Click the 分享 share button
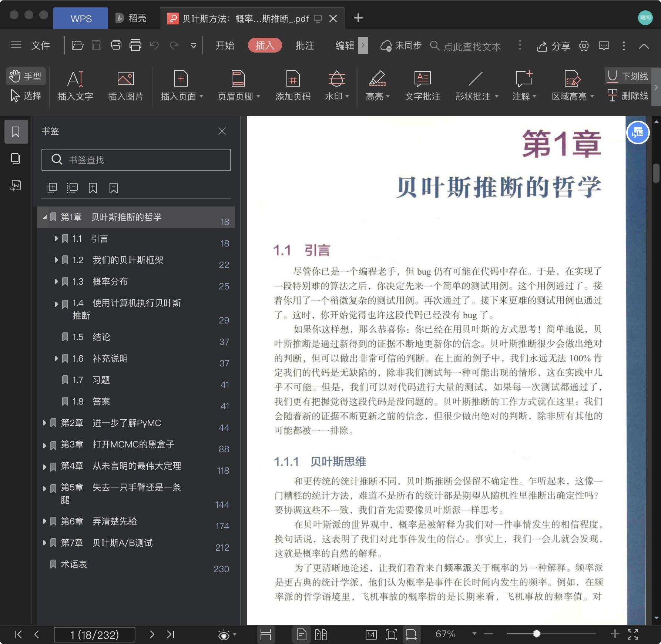661x644 pixels. [x=554, y=46]
